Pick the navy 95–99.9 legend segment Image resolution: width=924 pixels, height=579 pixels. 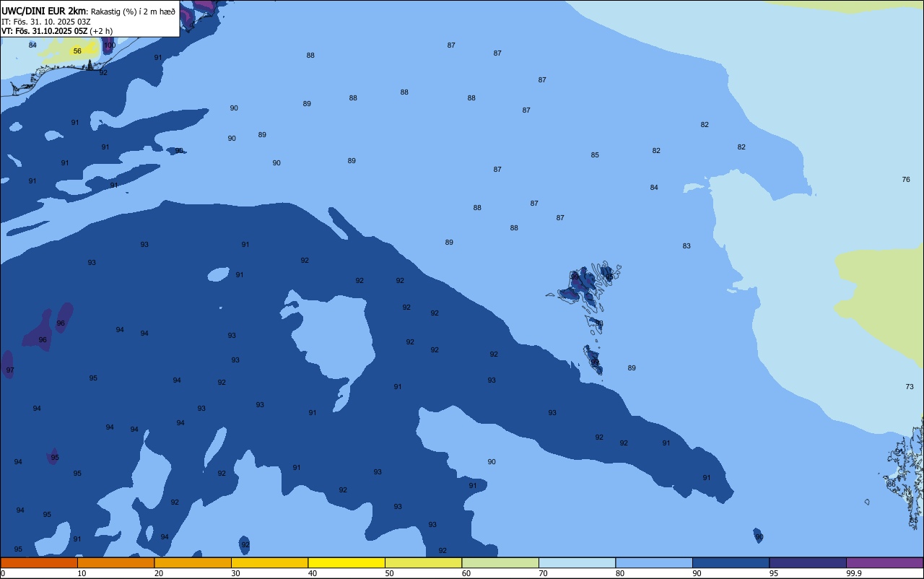(x=808, y=562)
